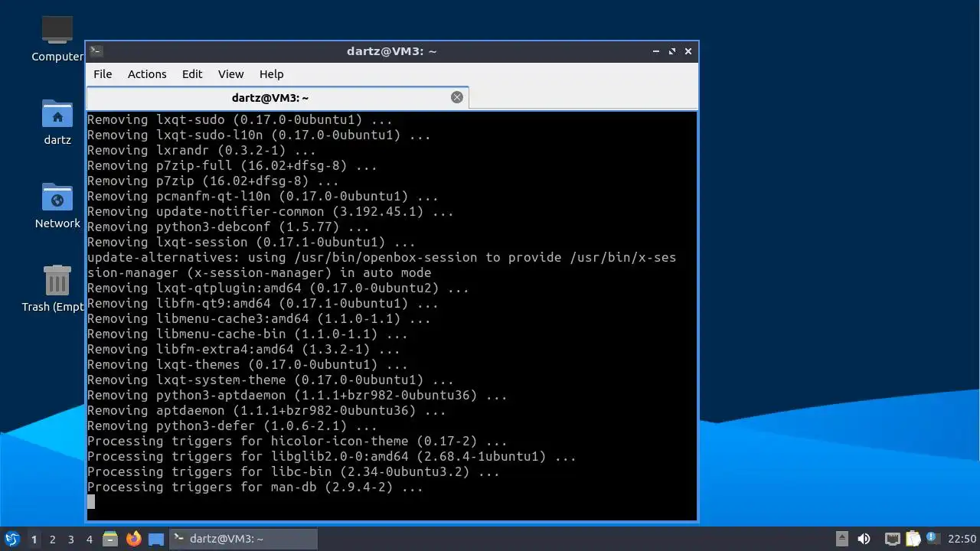This screenshot has height=551, width=980.
Task: Click the line 'Removing update-notifier-common (3.192.45.1) ...'
Action: click(270, 211)
